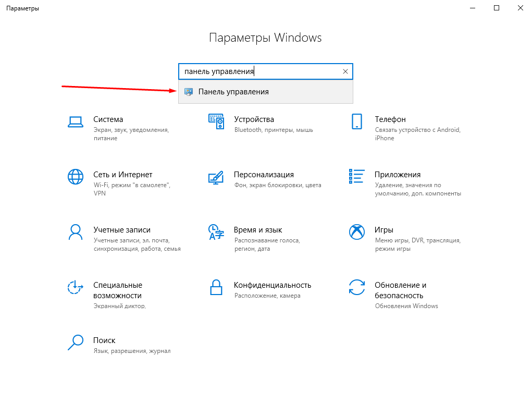Open the Персонализация monitor and pen icon
The width and height of the screenshot is (532, 416).
tap(216, 177)
